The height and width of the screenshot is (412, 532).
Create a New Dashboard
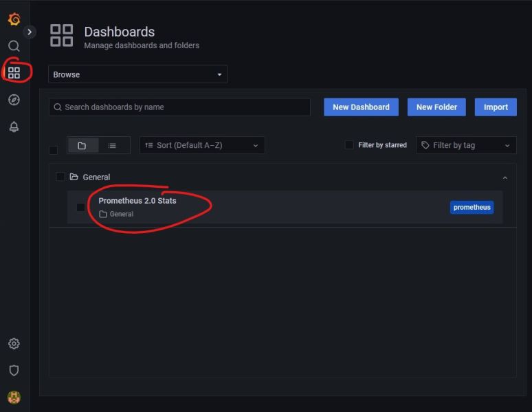[x=361, y=107]
